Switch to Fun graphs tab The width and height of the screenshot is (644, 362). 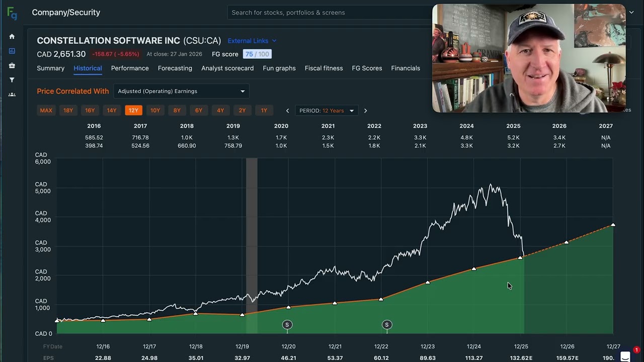(279, 68)
